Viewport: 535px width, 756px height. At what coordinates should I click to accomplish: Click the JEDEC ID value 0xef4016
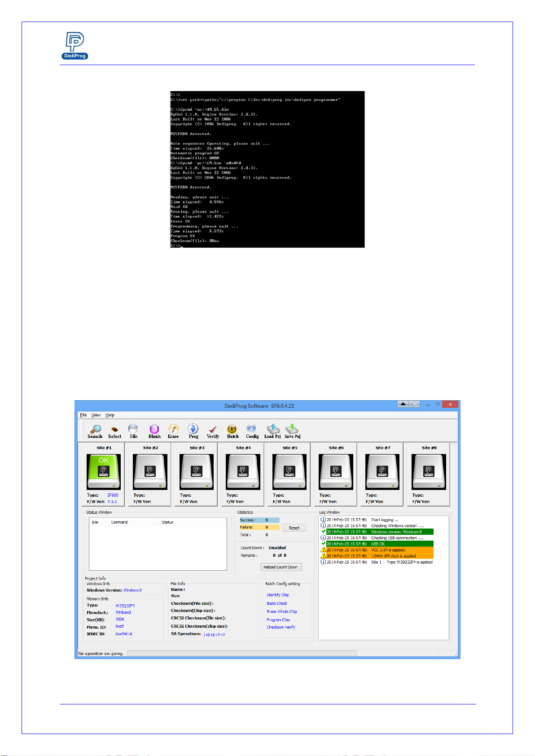[124, 634]
